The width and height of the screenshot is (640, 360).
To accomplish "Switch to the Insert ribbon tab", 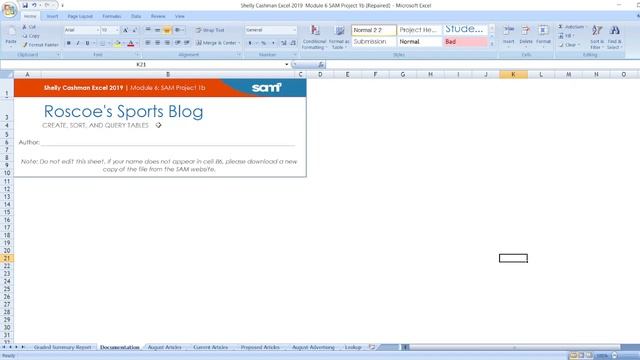I will 52,16.
